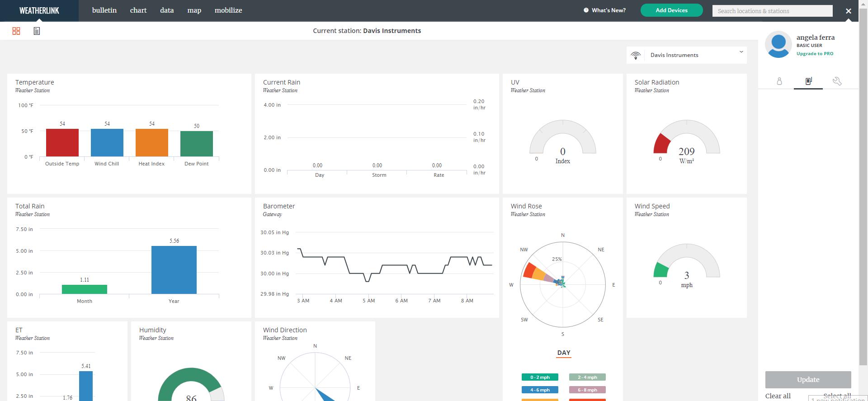Follow the Upgrade to PRO link
Image resolution: width=868 pixels, height=401 pixels.
(815, 53)
